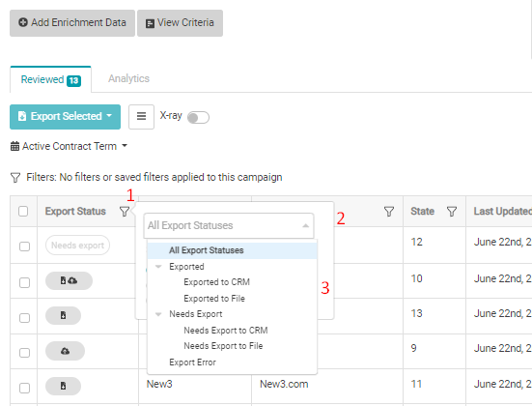
Task: Check the select-all checkbox in table header
Action: pos(23,211)
